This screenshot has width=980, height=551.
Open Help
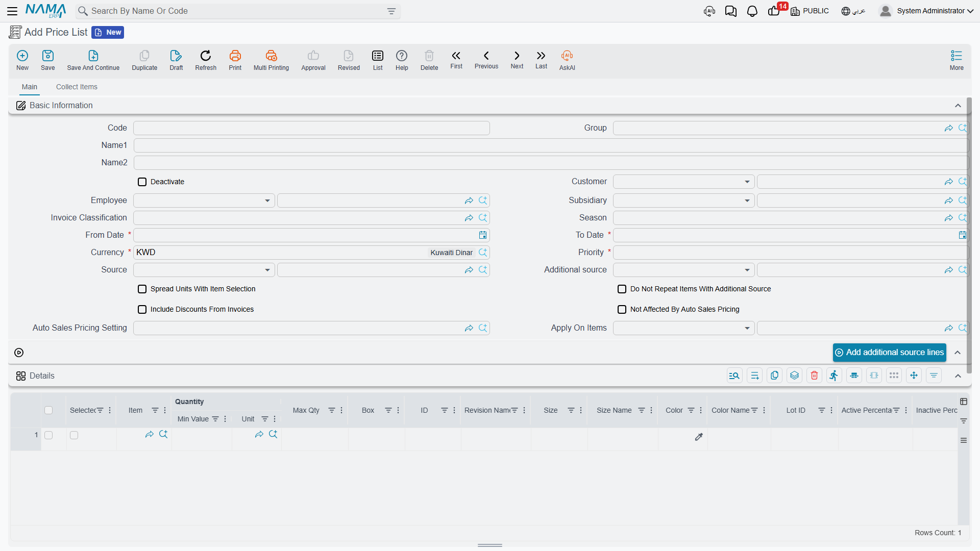[402, 60]
